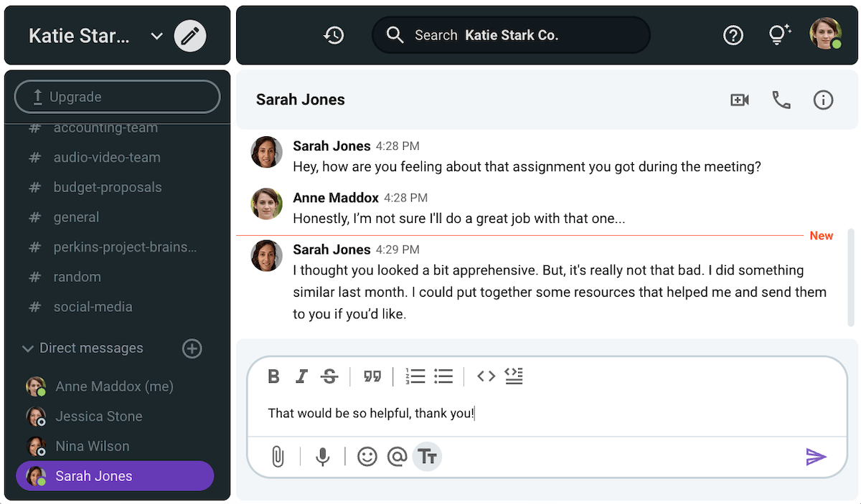Open the social-media channel
The image size is (861, 504).
coord(93,307)
